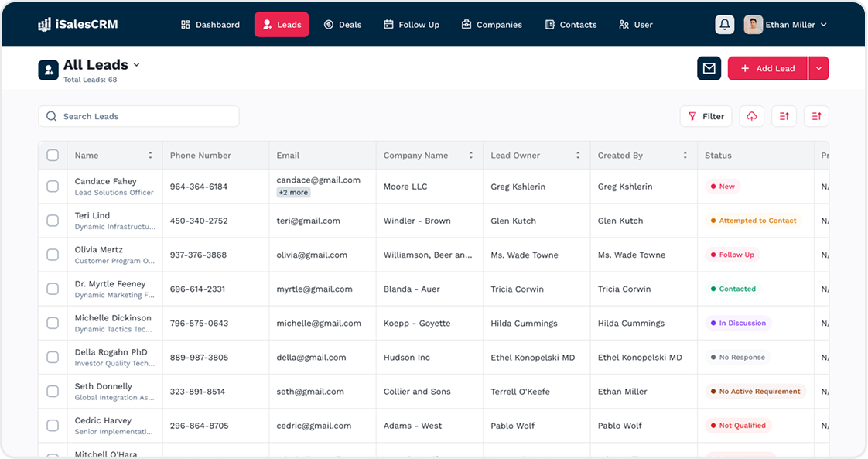Select Dr. Myrtle Feeney row checkbox

pos(53,289)
